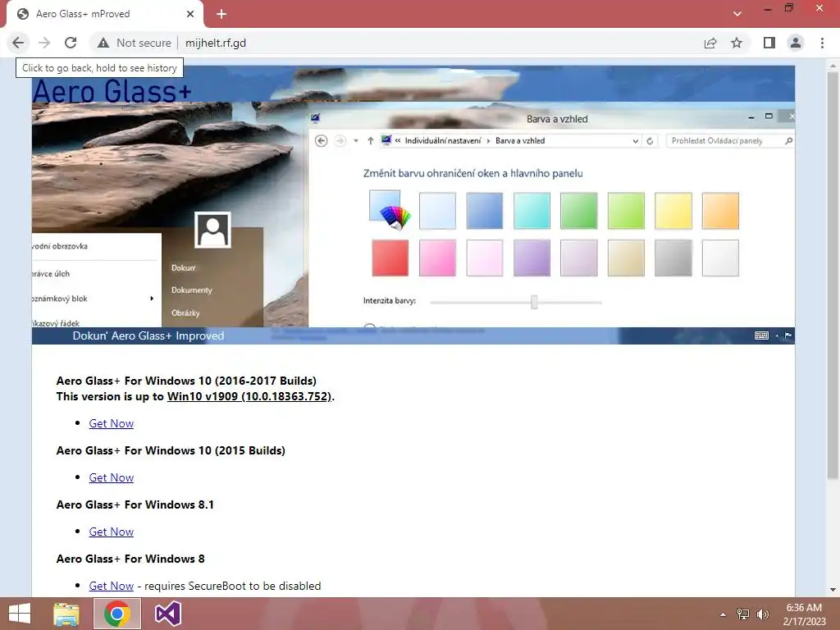Open the Windows Start menu

(20, 614)
